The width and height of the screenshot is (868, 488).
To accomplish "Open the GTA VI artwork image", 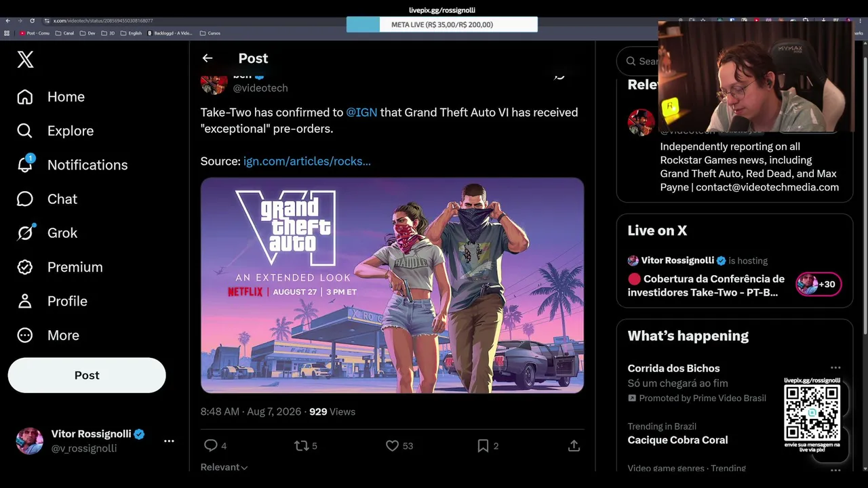I will click(x=392, y=285).
